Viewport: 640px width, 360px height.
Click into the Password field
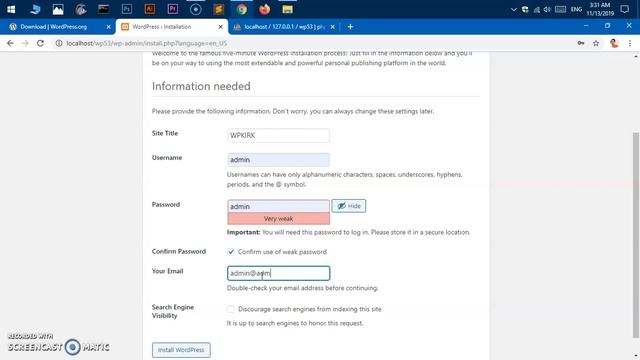click(x=278, y=206)
